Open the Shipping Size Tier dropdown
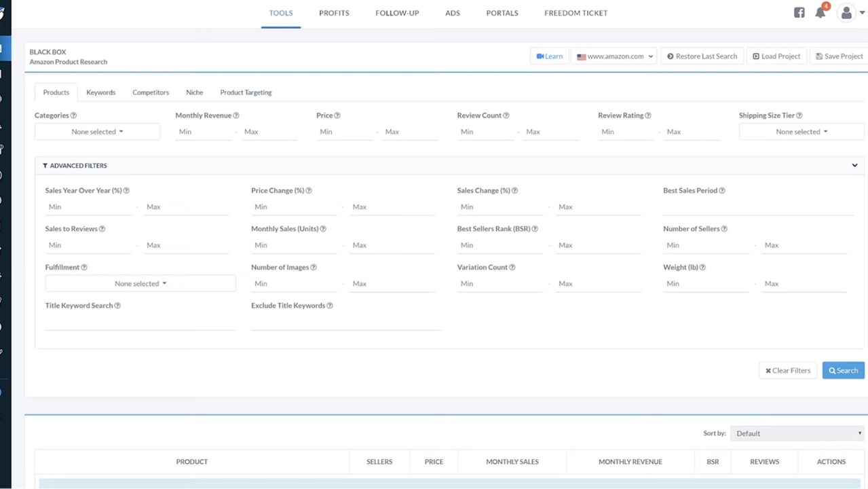 coord(801,132)
